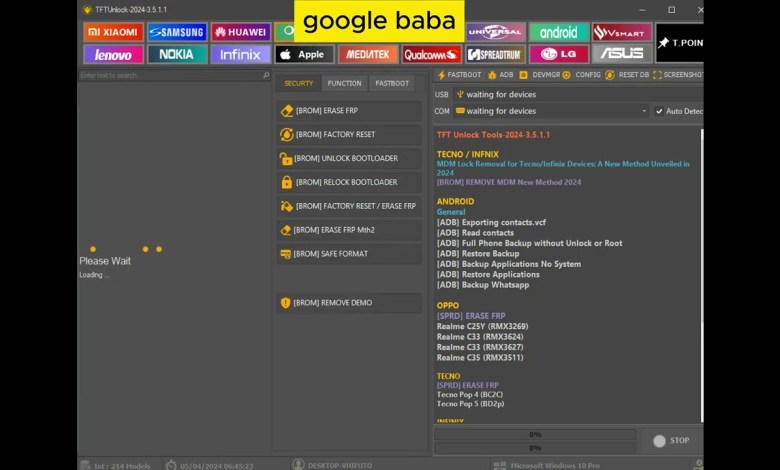Click [ADB] Restore Backup entry
The width and height of the screenshot is (780, 470).
pyautogui.click(x=478, y=254)
